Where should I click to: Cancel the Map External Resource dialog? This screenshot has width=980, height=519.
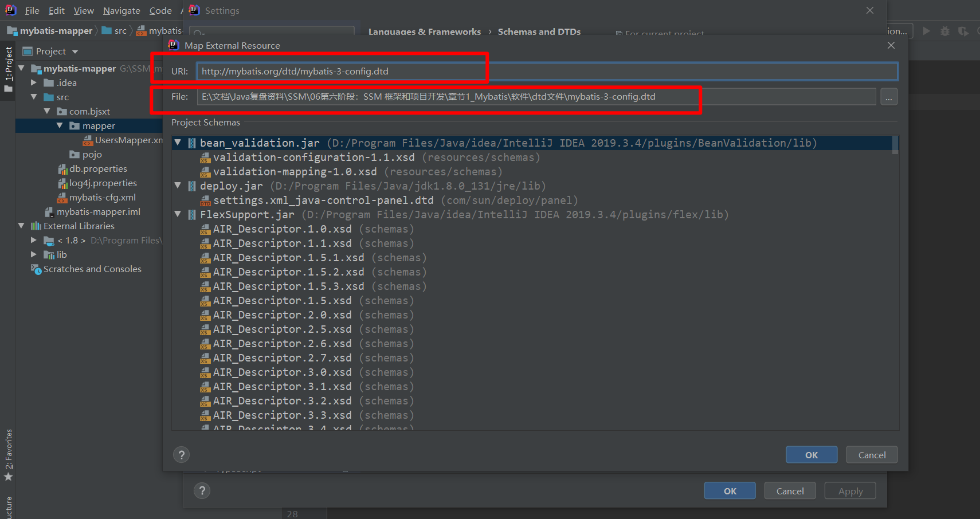tap(872, 455)
